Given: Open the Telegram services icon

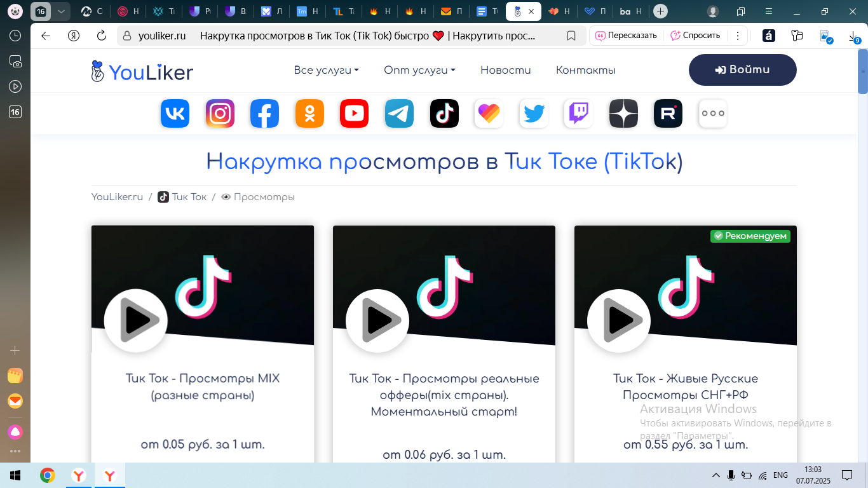Looking at the screenshot, I should [399, 114].
